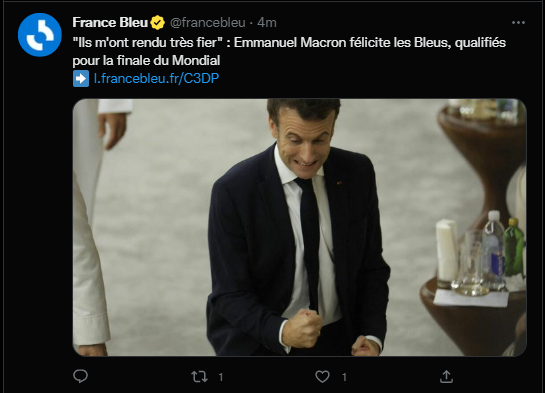Click the green bottle in the photo
545x393 pixels.
pyautogui.click(x=514, y=247)
